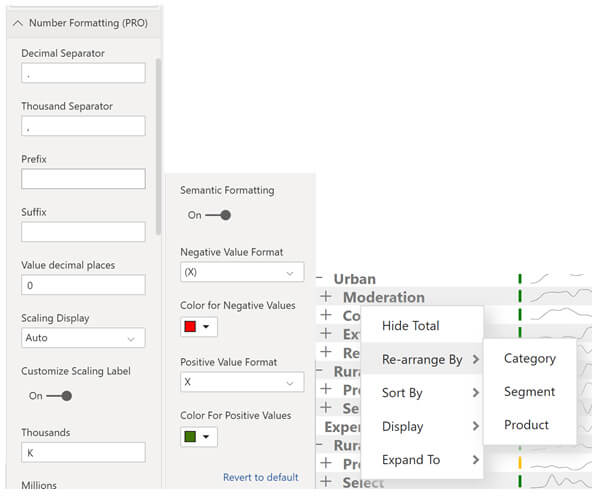598x496 pixels.
Task: Open the Sort By submenu
Action: (x=422, y=393)
